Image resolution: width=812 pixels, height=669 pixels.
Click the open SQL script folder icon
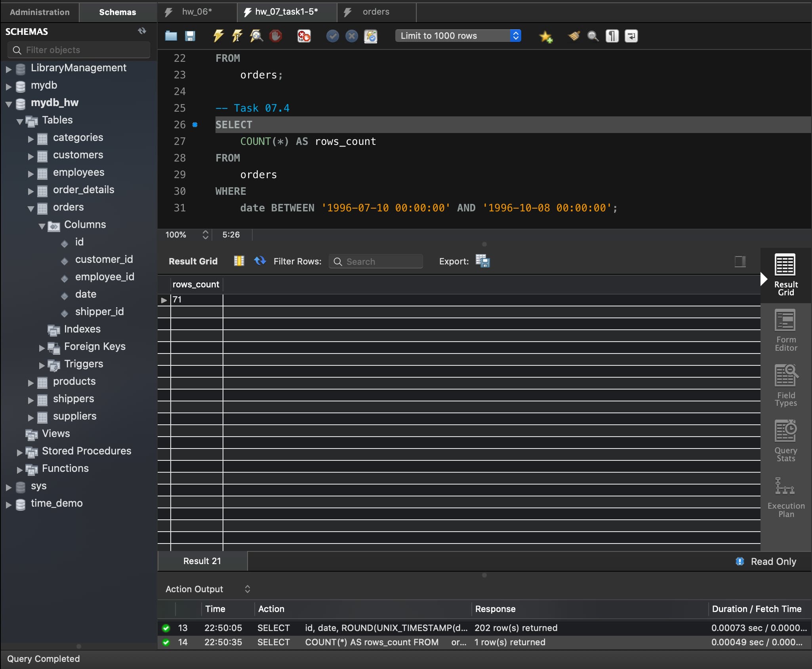point(171,36)
